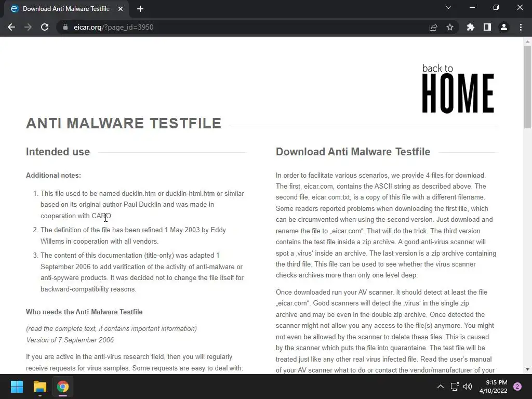Click the Version of 7 September 2006 line
This screenshot has width=532, height=399.
[x=70, y=340]
